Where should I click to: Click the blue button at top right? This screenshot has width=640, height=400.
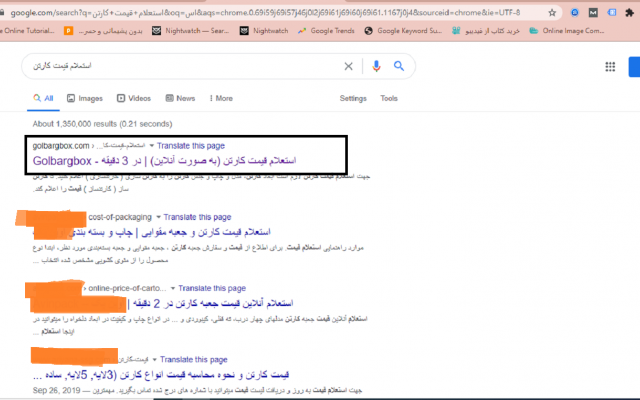tap(634, 67)
